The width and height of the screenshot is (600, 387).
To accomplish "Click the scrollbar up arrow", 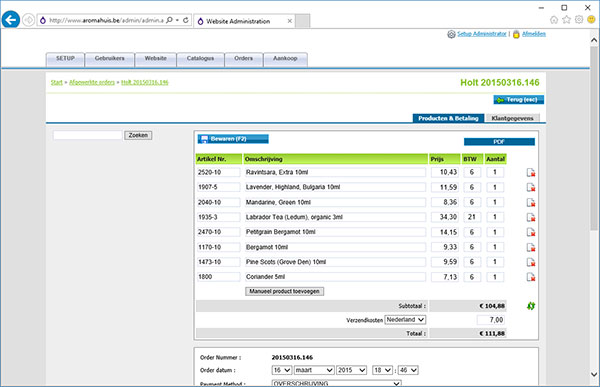I will tap(594, 40).
